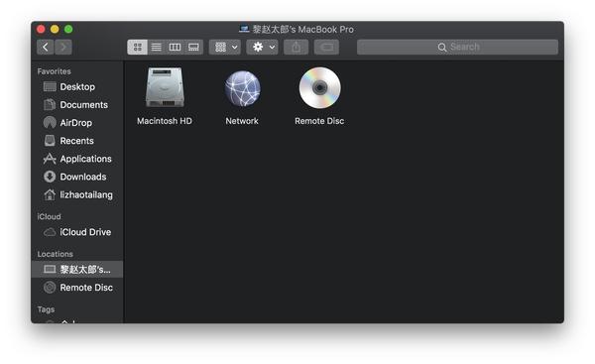This screenshot has height=364, width=595.
Task: Open the lizhaotailang home folder
Action: [77, 194]
